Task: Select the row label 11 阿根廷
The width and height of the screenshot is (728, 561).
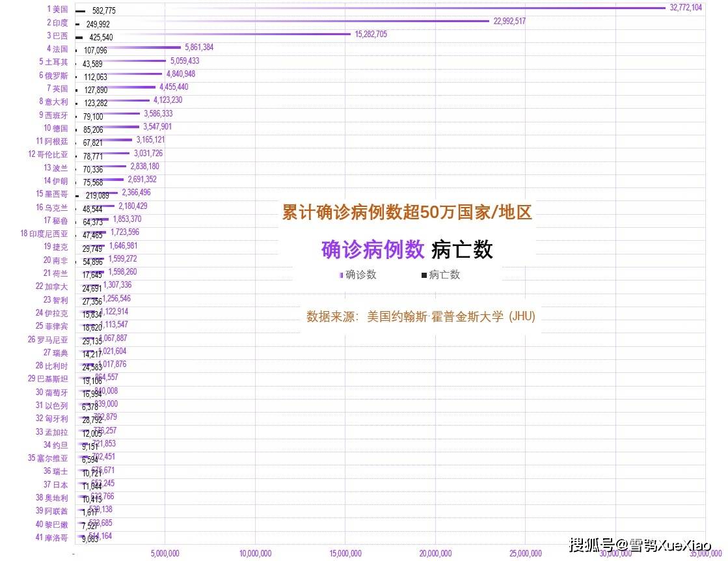Action: pos(52,141)
